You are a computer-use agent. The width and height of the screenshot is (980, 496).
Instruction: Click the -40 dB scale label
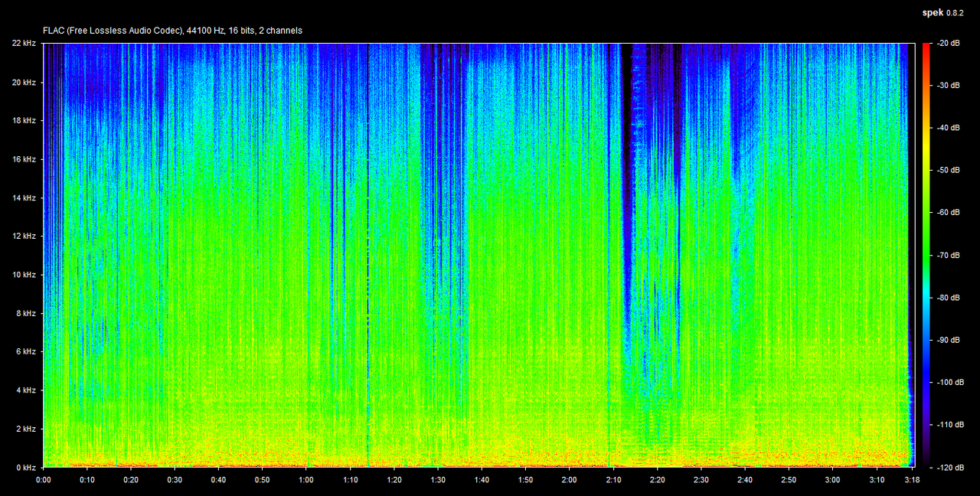coord(947,128)
